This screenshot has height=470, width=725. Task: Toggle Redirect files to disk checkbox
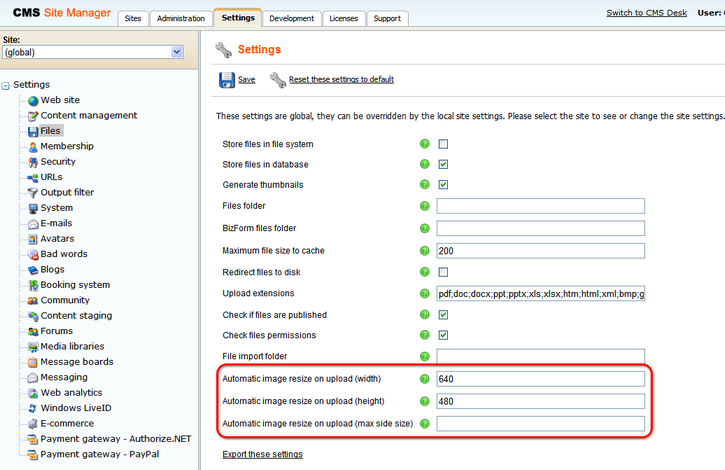443,272
